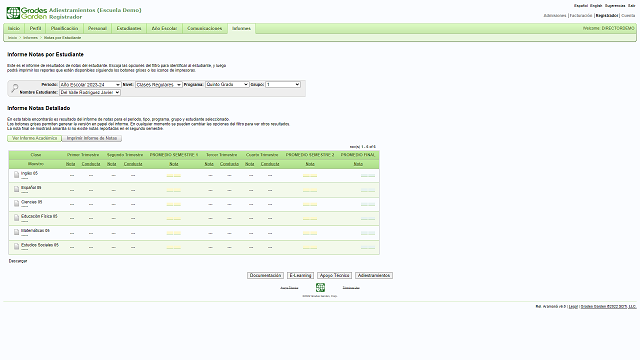Click the Apoyo Técnico button
Screen dimensions: 640x360
point(334,276)
